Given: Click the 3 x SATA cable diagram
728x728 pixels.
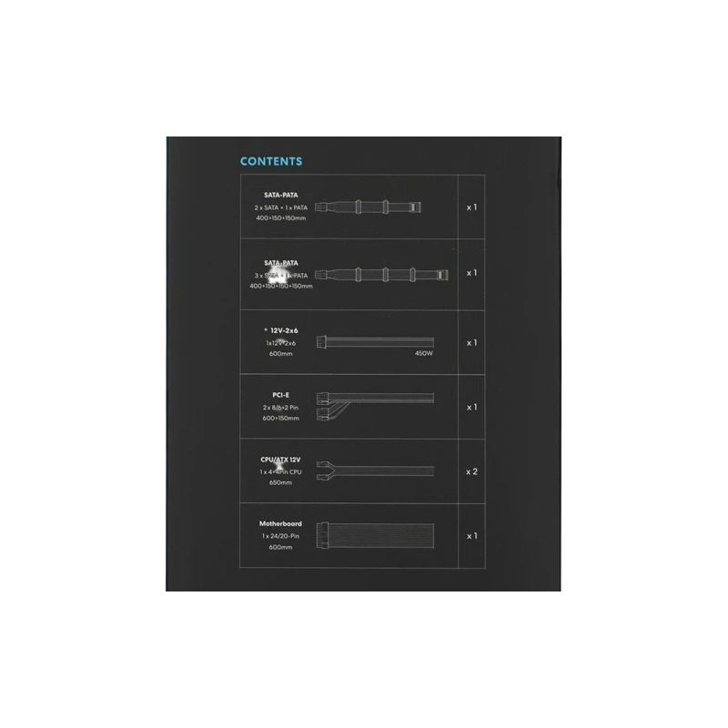Looking at the screenshot, I should (381, 275).
